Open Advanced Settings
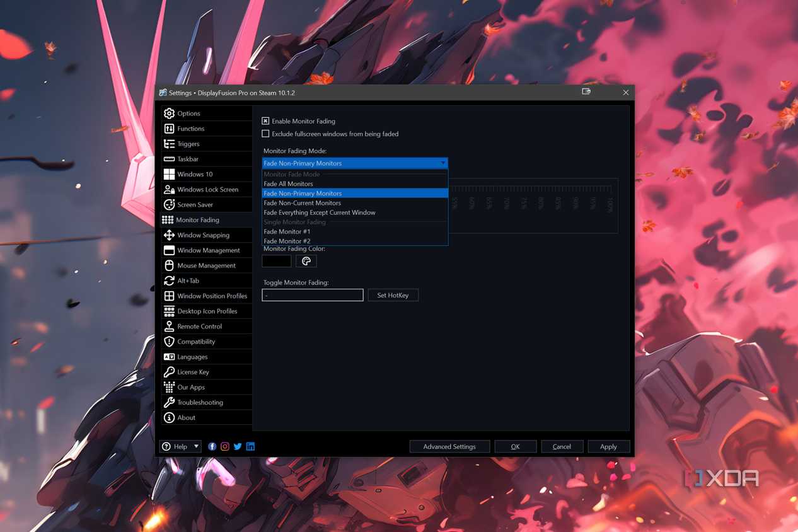798x532 pixels. (x=449, y=446)
